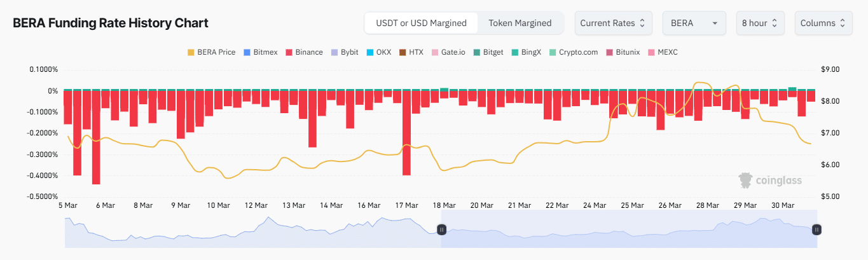
Task: Click the Crypto.com legend icon
Action: [x=553, y=52]
